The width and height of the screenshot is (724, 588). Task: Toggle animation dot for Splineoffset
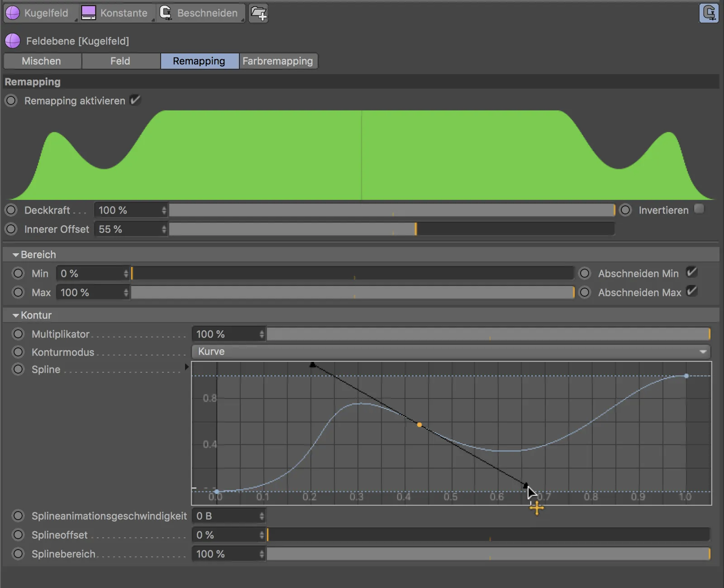pos(18,535)
